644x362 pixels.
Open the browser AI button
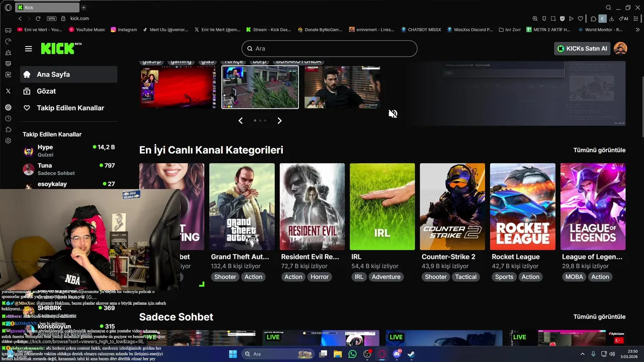(x=623, y=19)
